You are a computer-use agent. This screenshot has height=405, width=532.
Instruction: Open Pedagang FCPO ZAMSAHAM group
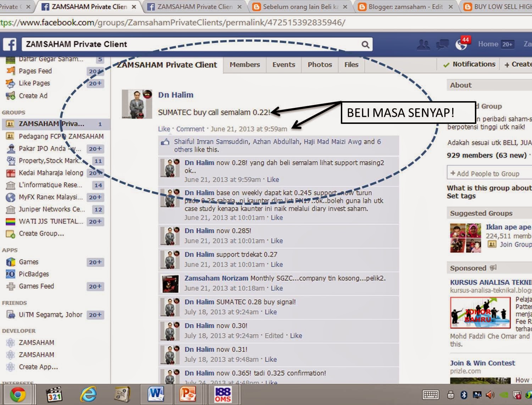[x=61, y=136]
